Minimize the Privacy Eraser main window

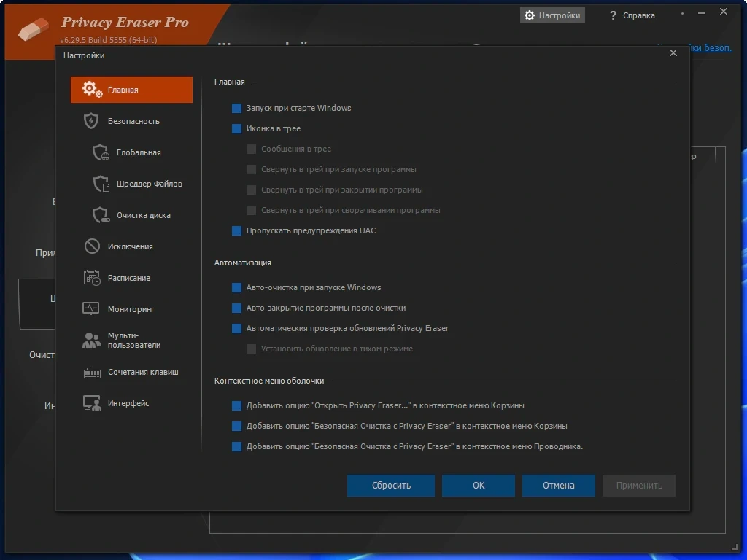[x=702, y=13]
